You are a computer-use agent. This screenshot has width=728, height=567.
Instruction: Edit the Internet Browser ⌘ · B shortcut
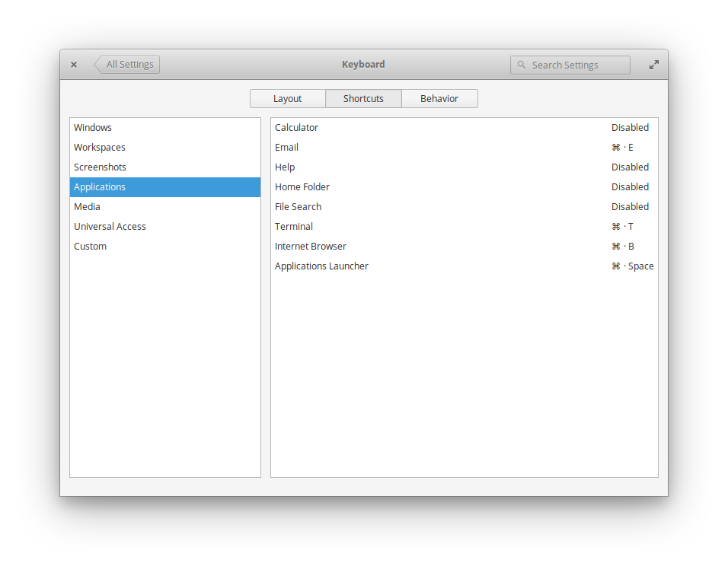(623, 247)
